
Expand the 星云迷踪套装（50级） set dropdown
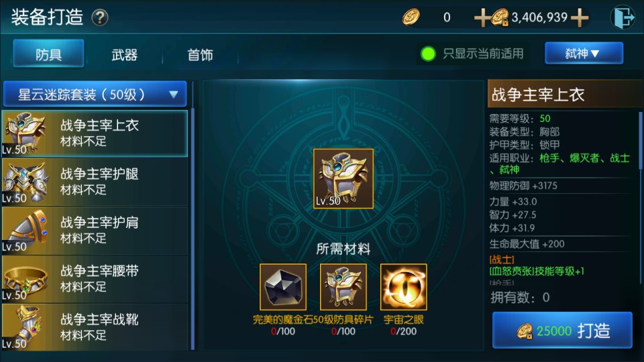(95, 95)
